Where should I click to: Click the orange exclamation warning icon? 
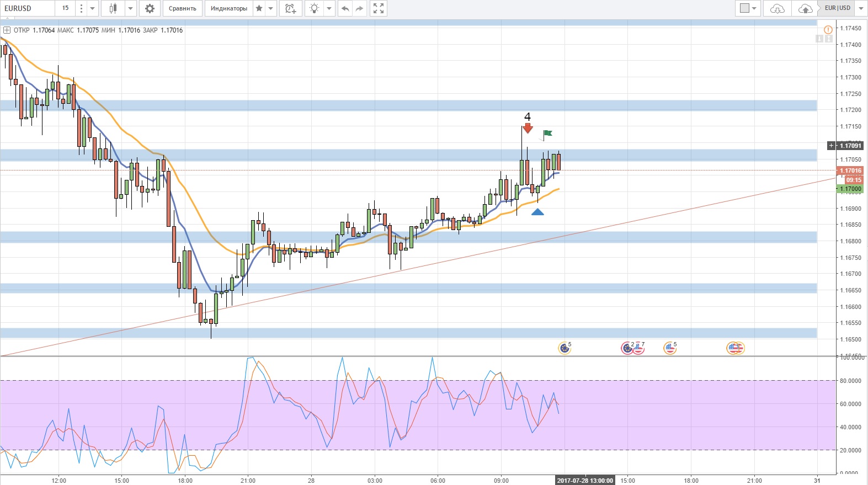click(x=828, y=30)
